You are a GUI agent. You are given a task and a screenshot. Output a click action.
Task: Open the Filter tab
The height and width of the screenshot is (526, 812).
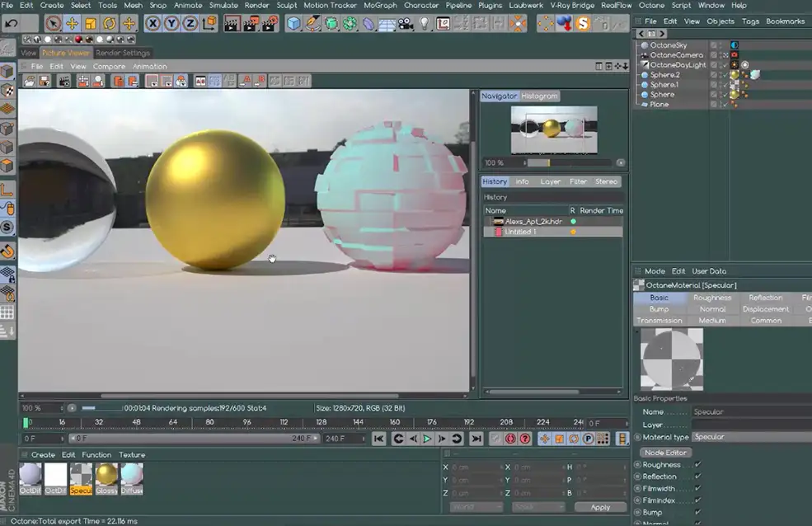point(578,181)
